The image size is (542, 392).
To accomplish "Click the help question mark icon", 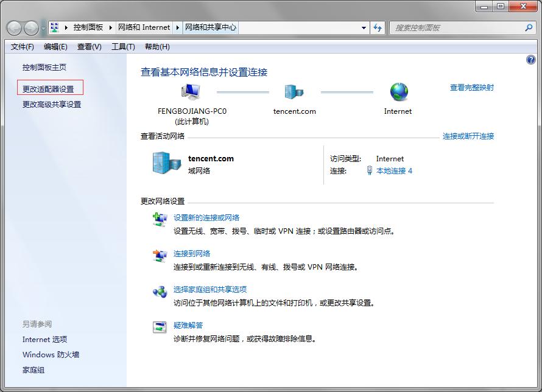I will point(530,59).
